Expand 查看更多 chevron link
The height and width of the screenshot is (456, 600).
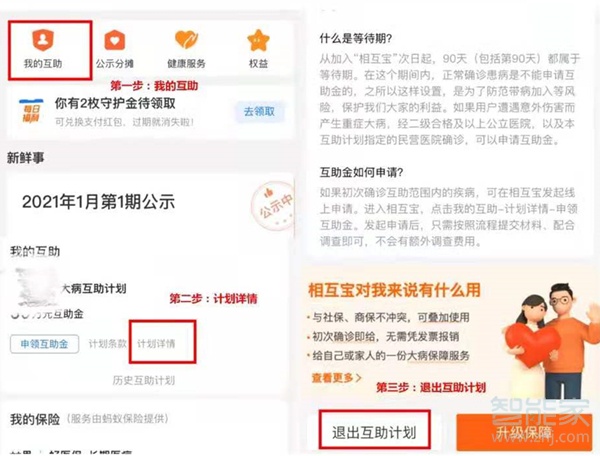pos(337,378)
